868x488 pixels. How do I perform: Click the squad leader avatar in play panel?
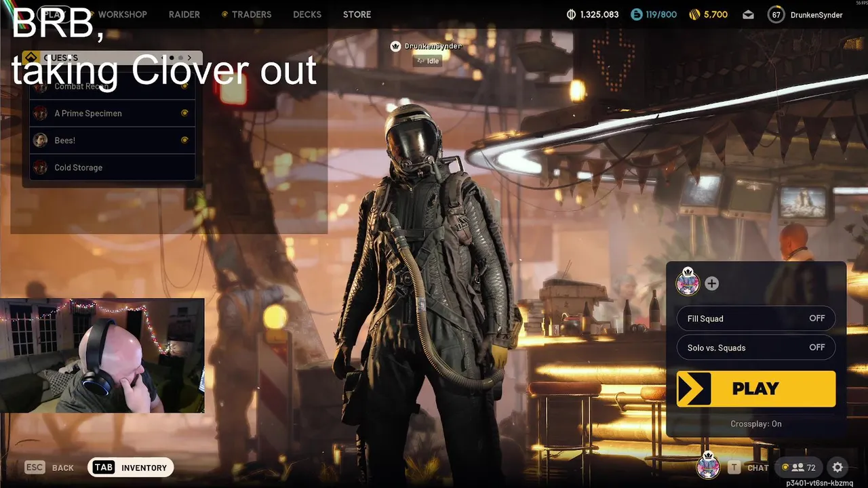[688, 282]
